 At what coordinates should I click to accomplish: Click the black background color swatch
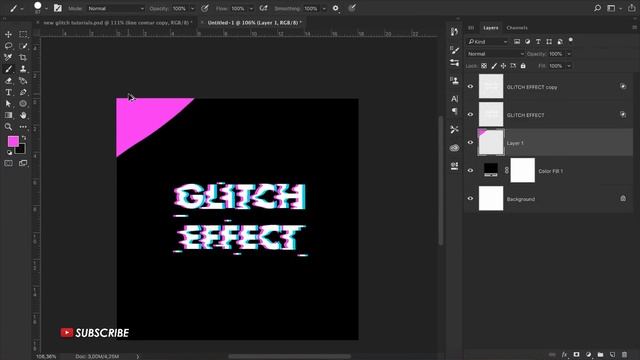(x=21, y=150)
